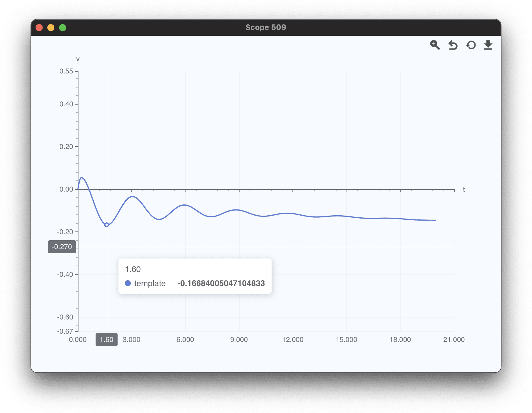Minimize the window with the yellow button
The image size is (532, 413).
pos(51,28)
